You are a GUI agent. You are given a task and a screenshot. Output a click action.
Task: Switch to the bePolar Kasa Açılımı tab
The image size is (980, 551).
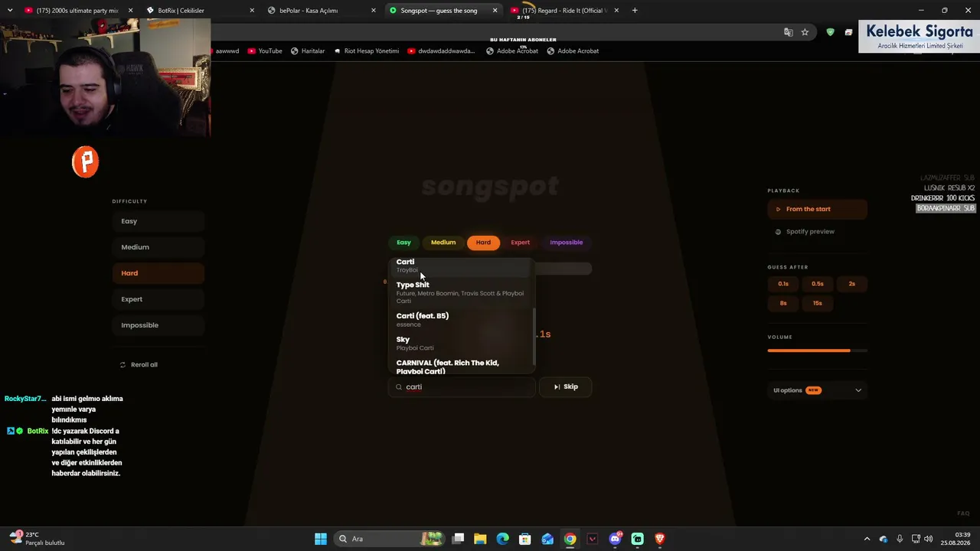click(x=322, y=11)
